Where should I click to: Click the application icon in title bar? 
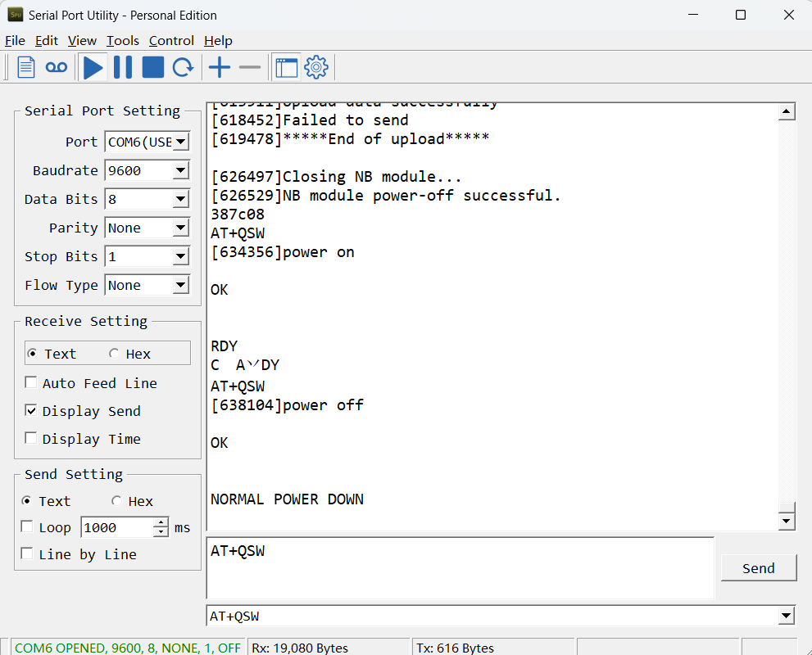[16, 15]
